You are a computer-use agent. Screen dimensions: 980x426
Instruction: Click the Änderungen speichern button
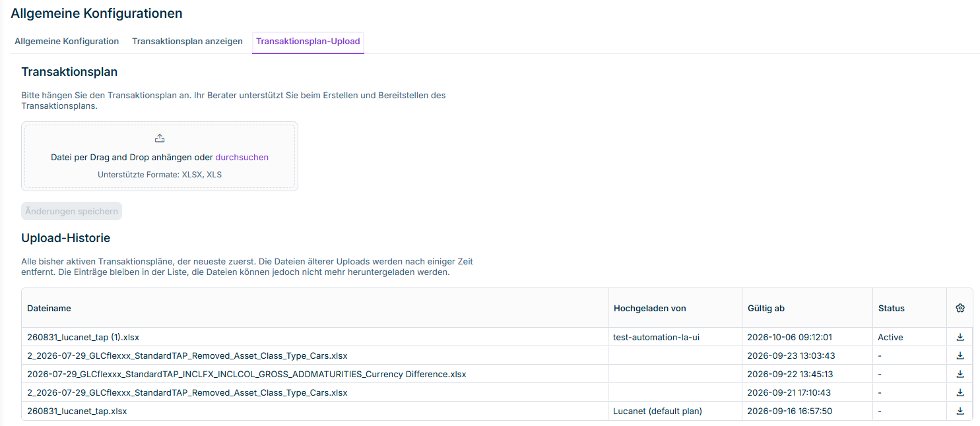coord(71,211)
